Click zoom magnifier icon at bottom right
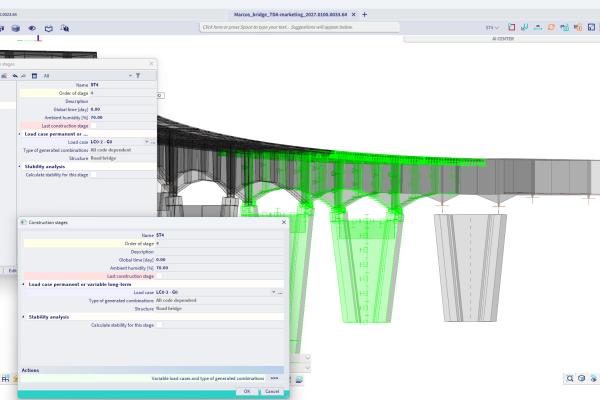This screenshot has height=400, width=600. click(x=570, y=378)
